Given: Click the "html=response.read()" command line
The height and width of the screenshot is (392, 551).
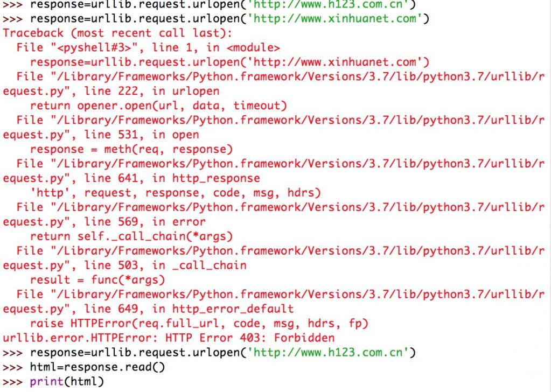Looking at the screenshot, I should point(97,367).
